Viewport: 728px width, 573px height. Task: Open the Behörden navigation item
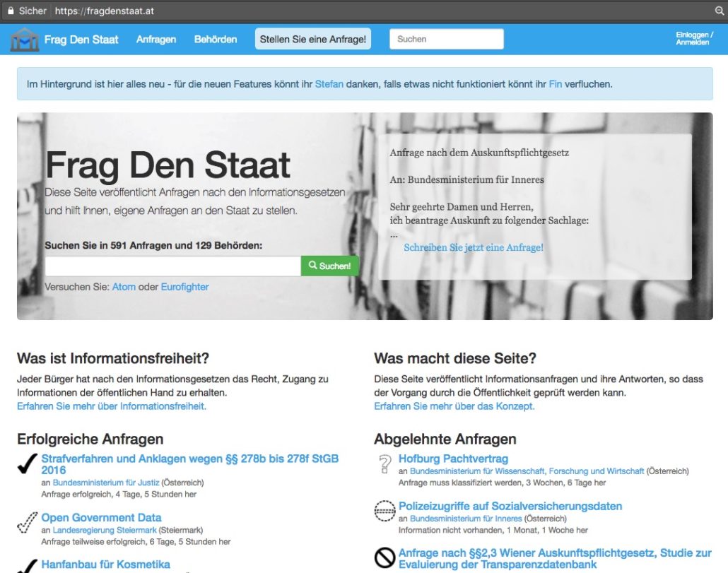pyautogui.click(x=216, y=40)
